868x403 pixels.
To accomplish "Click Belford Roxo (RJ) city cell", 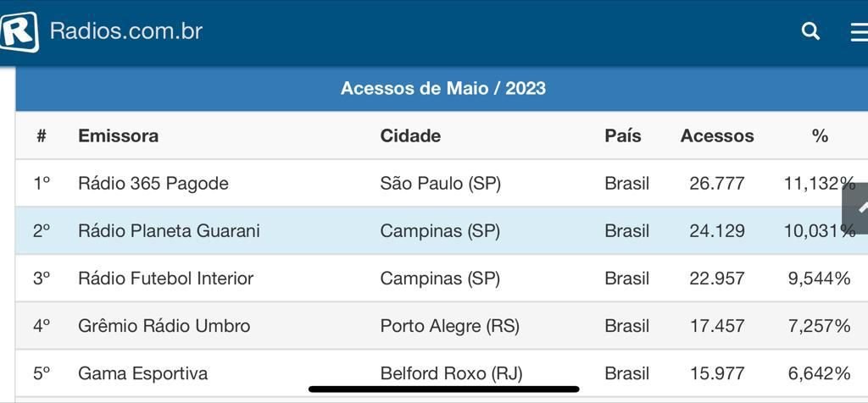I will (451, 373).
